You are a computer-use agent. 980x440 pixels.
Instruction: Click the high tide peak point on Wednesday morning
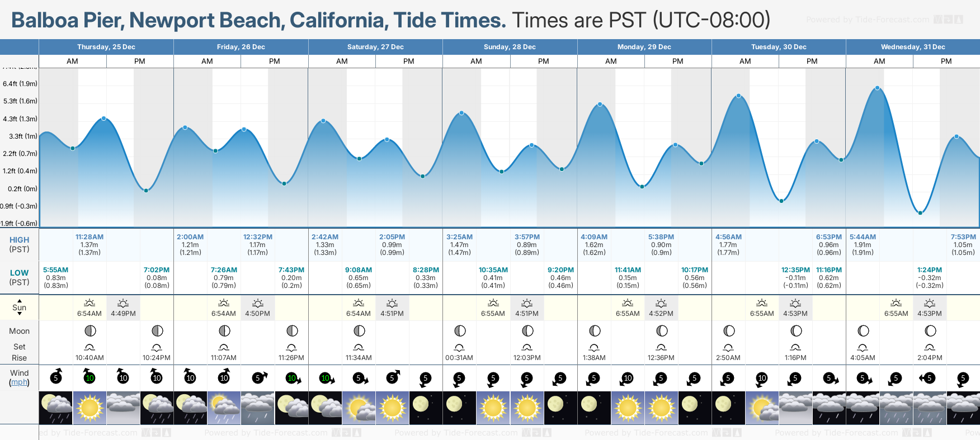pos(877,88)
